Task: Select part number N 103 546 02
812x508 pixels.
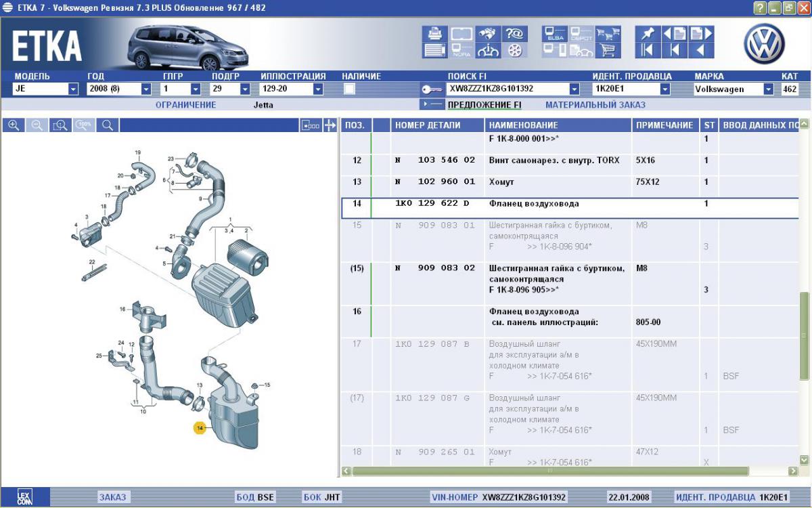Action: [x=435, y=161]
